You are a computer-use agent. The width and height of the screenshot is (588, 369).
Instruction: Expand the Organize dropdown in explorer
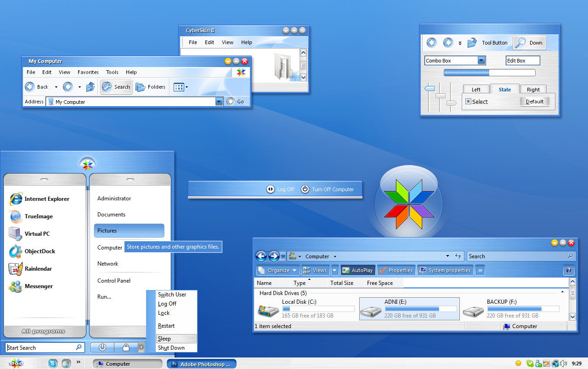point(294,270)
